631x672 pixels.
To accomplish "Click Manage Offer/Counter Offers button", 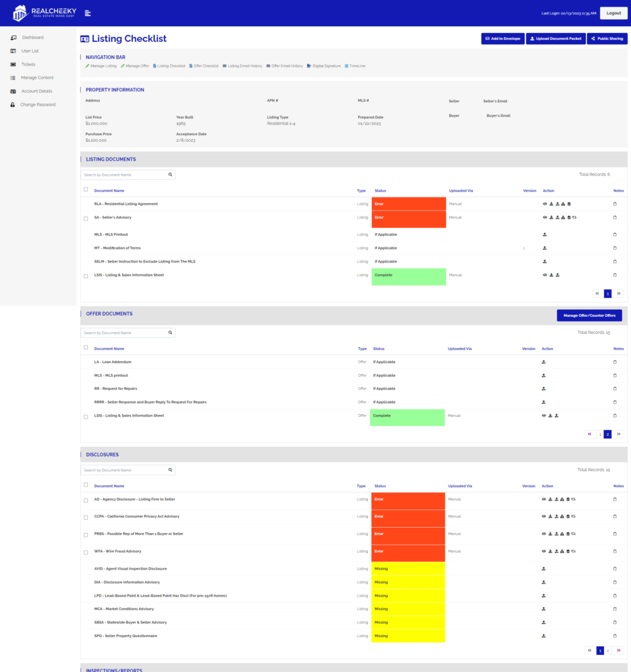I will click(589, 316).
